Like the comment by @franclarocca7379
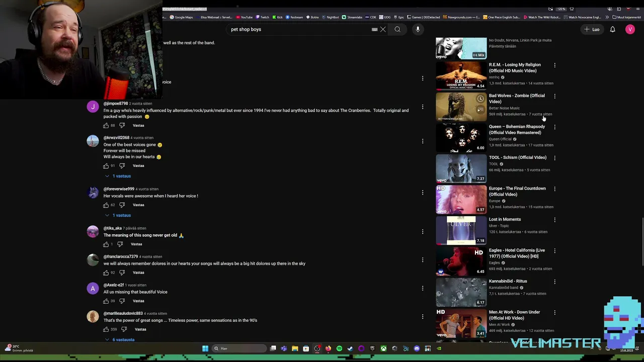 pyautogui.click(x=106, y=273)
